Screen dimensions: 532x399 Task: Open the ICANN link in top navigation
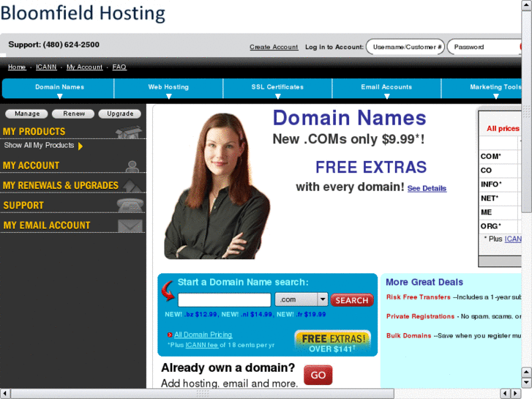pos(46,67)
